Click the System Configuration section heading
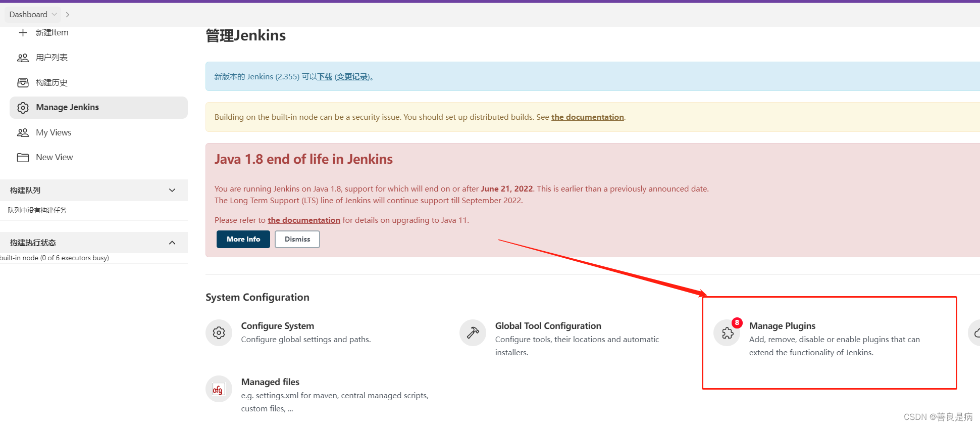This screenshot has width=980, height=426. [x=257, y=297]
